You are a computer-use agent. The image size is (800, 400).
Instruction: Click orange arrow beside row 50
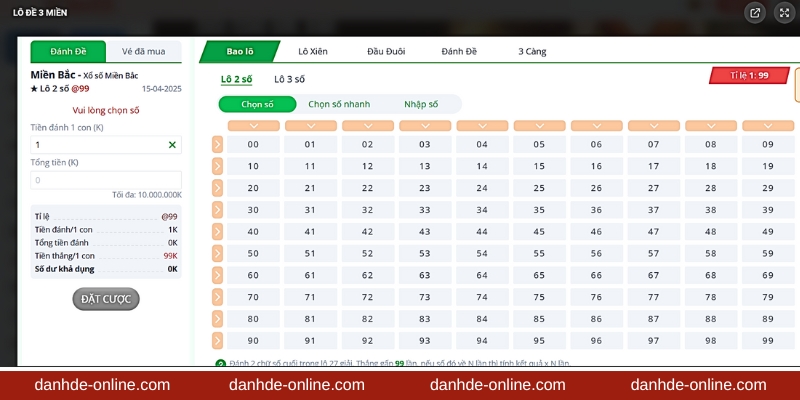[217, 253]
